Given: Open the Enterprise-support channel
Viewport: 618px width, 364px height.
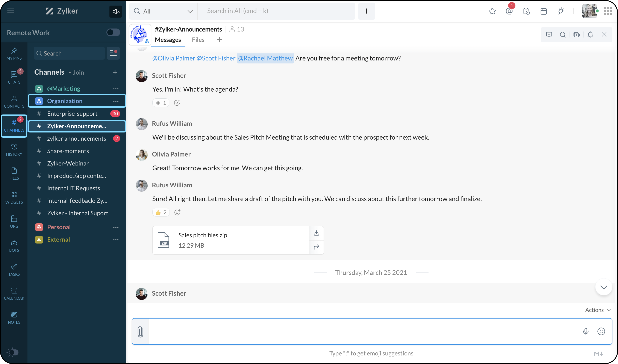Looking at the screenshot, I should [77, 114].
